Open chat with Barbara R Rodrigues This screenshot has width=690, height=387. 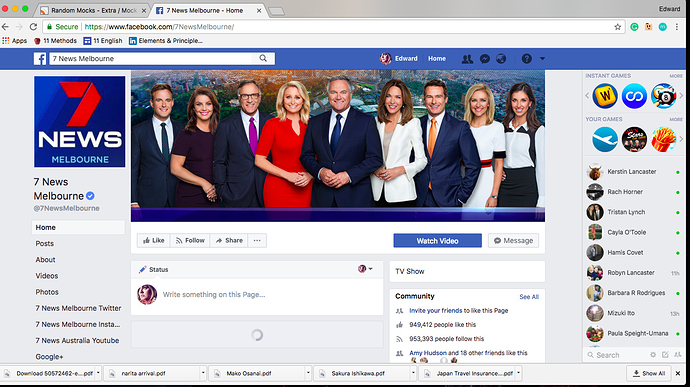(x=634, y=293)
